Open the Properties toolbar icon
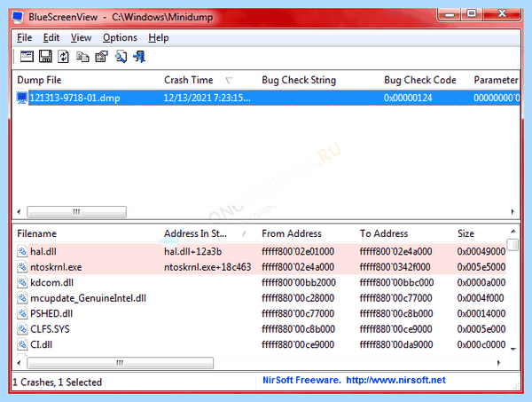This screenshot has width=532, height=402. click(101, 57)
